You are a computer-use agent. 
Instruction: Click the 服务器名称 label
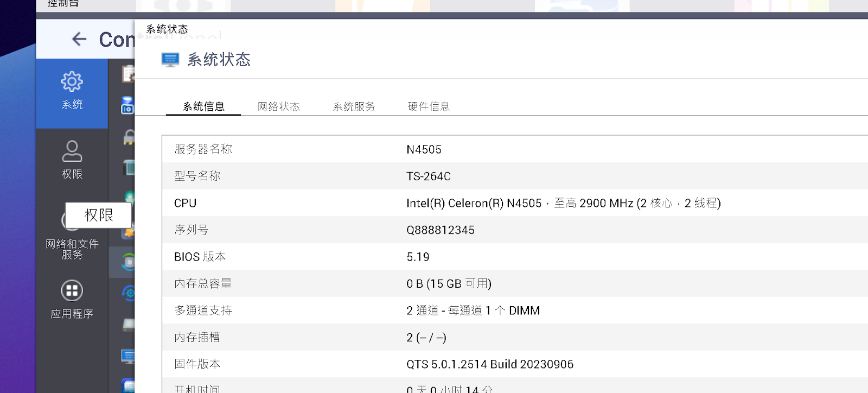pos(203,149)
